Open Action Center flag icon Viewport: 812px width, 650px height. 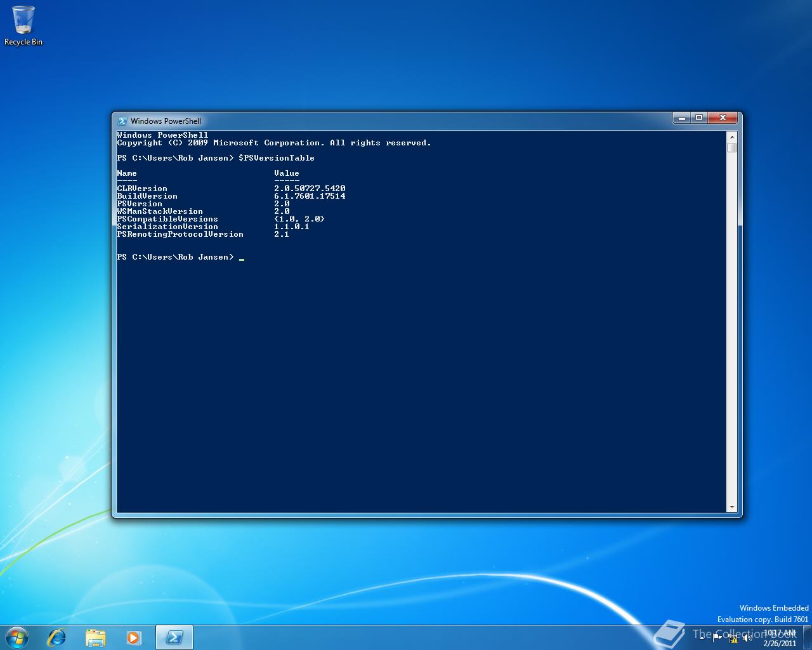717,638
